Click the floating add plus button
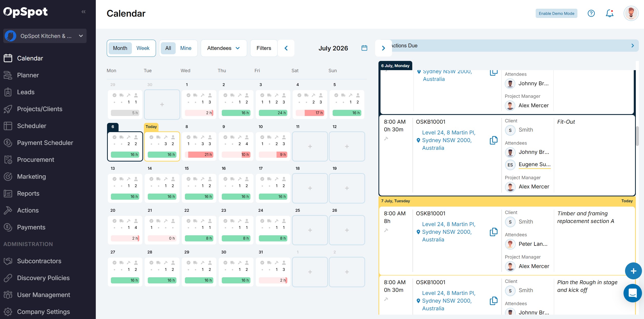644x319 pixels. click(633, 271)
